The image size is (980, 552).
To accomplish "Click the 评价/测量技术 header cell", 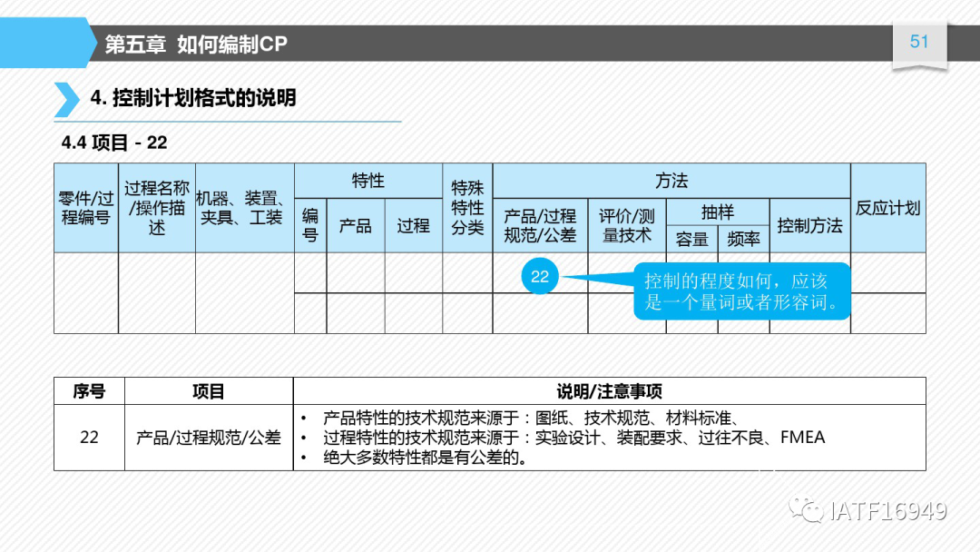I will point(627,226).
